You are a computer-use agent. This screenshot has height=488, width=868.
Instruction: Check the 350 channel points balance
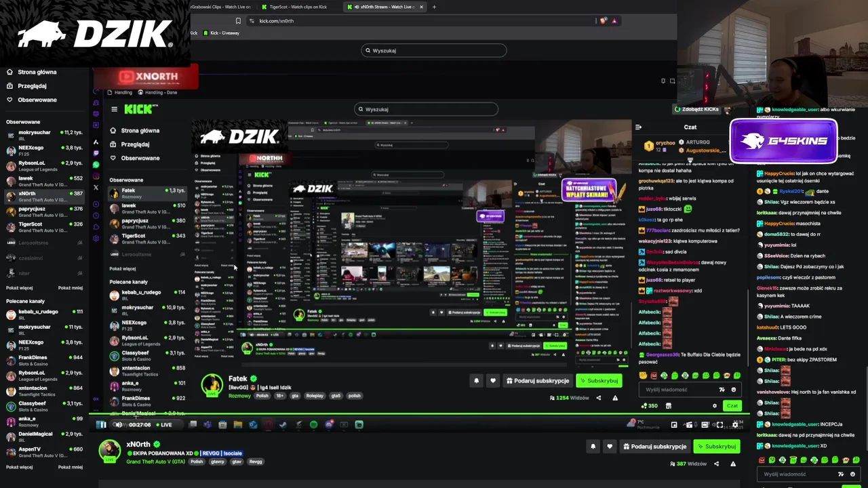(649, 406)
